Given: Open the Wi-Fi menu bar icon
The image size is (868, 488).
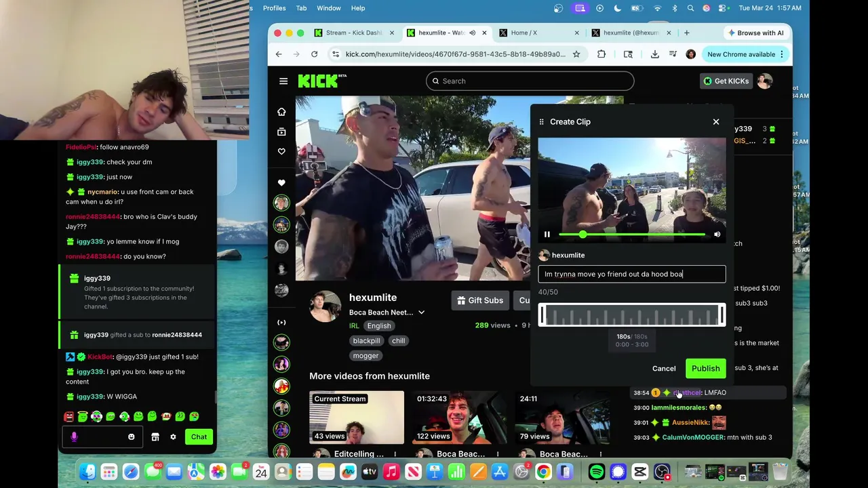Looking at the screenshot, I should [x=657, y=8].
